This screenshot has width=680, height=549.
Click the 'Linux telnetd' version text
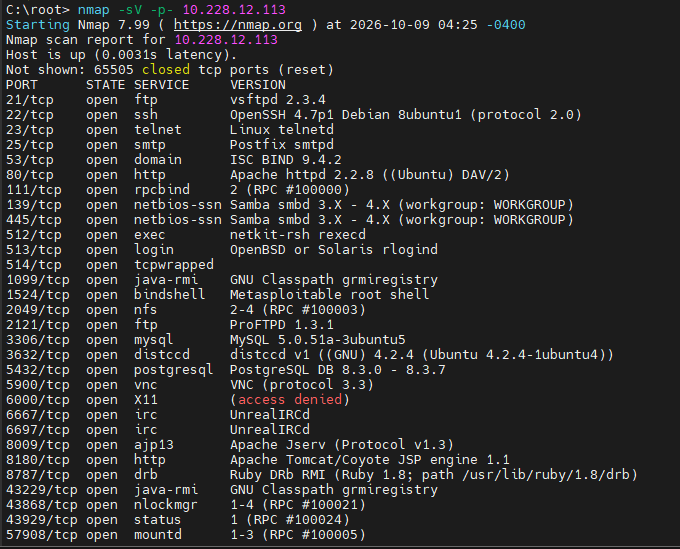pos(282,130)
